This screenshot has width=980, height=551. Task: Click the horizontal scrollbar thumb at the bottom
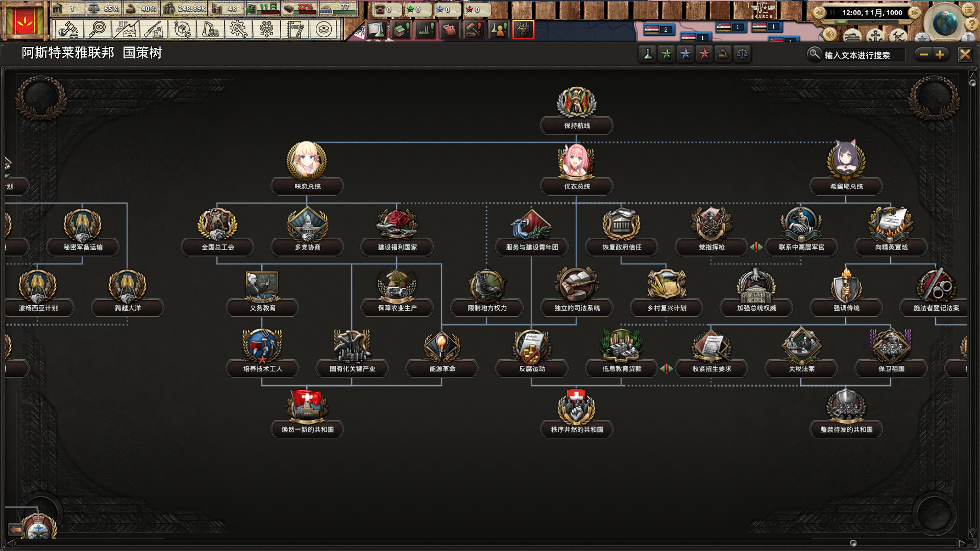(853, 543)
